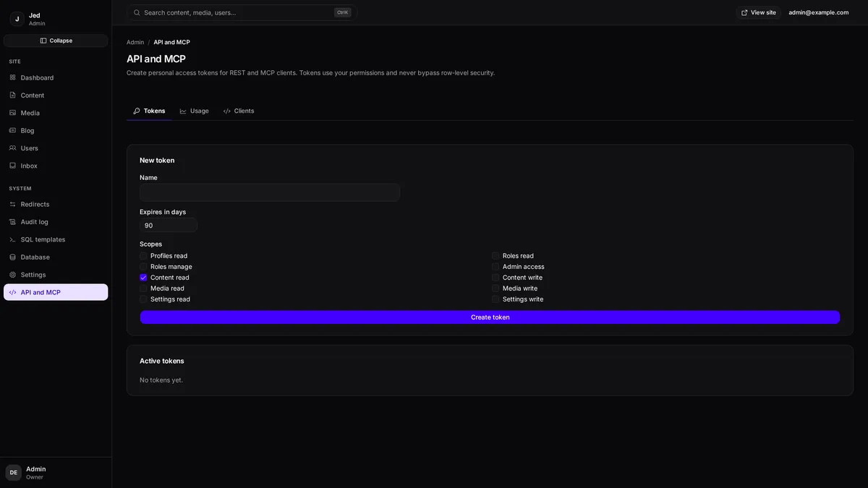Click the Settings gear icon in sidebar

[x=12, y=275]
